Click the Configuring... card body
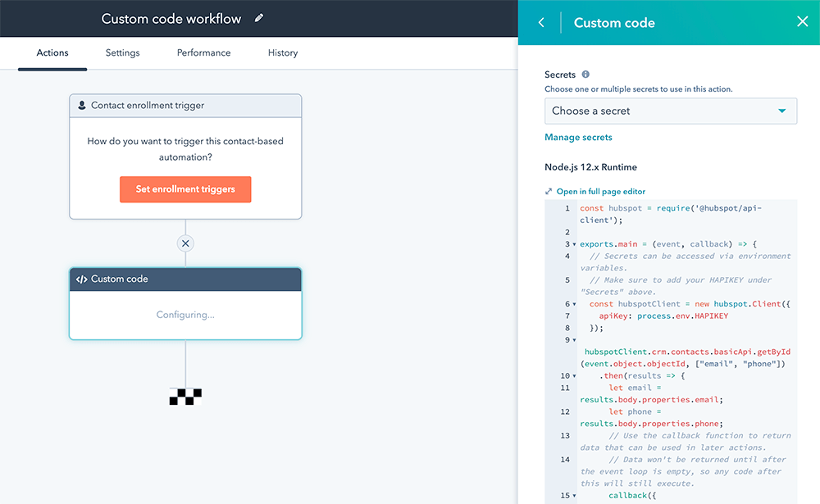 (185, 315)
